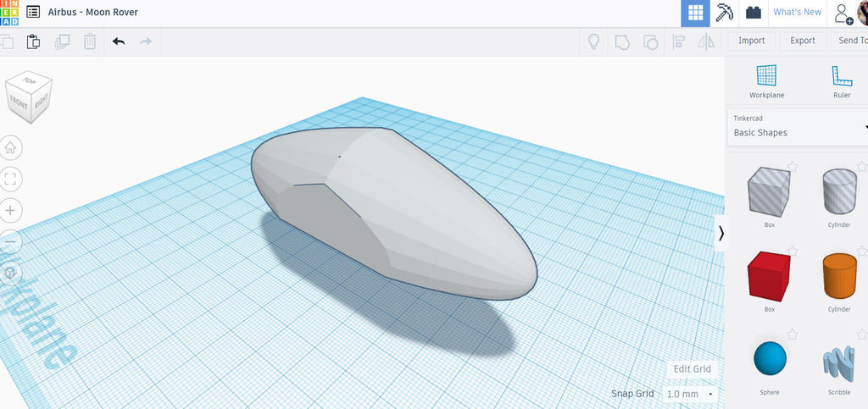868x409 pixels.
Task: Undo the last action
Action: 119,41
